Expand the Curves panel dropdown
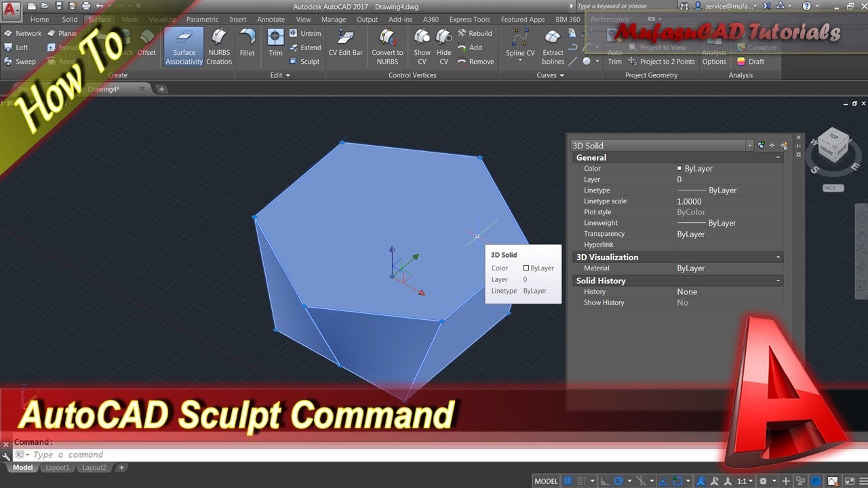 (x=550, y=75)
